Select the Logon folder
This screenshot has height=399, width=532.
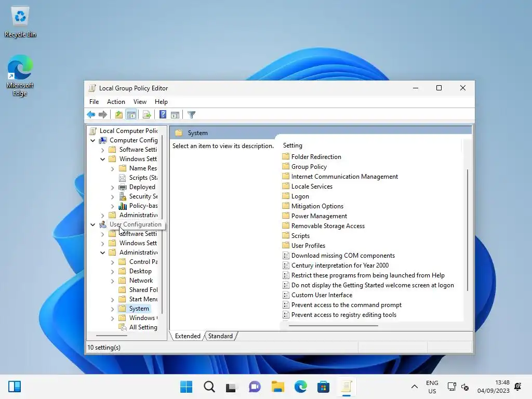coord(296,196)
